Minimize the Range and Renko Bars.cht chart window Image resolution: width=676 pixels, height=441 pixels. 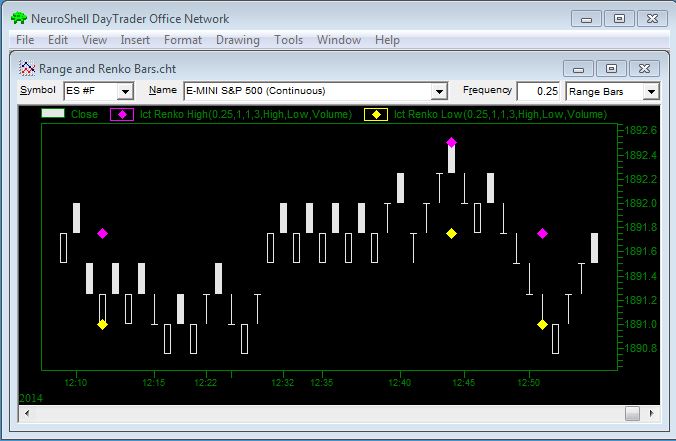tap(579, 69)
